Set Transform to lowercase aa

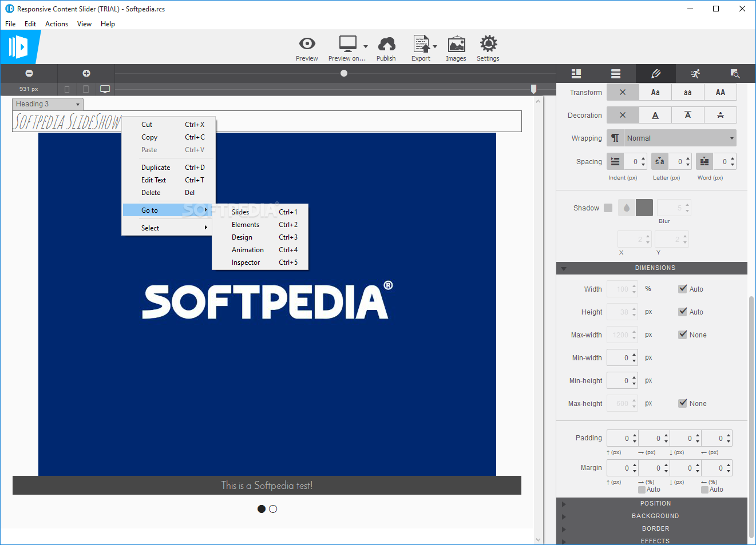[688, 92]
